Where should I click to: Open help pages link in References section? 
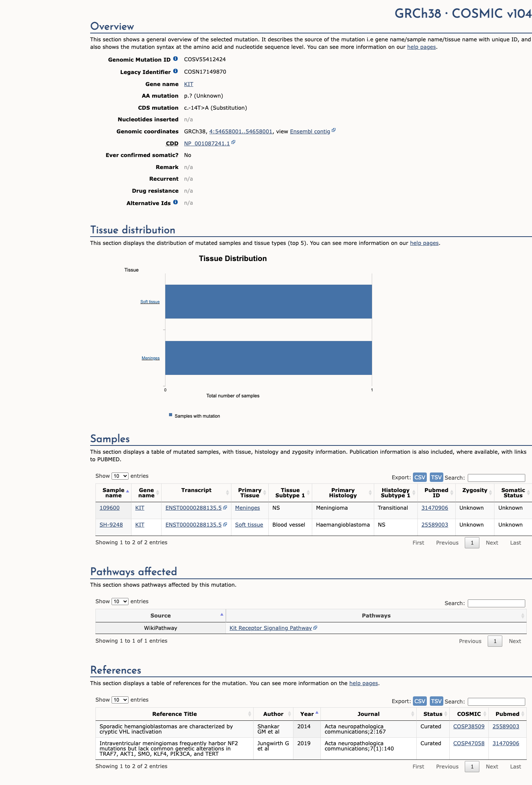point(364,683)
